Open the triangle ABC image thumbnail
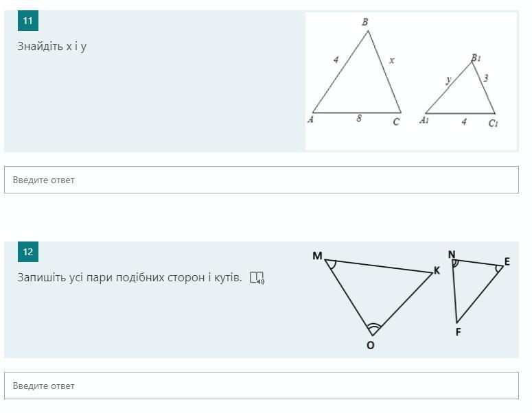This screenshot has width=532, height=413. point(411,81)
